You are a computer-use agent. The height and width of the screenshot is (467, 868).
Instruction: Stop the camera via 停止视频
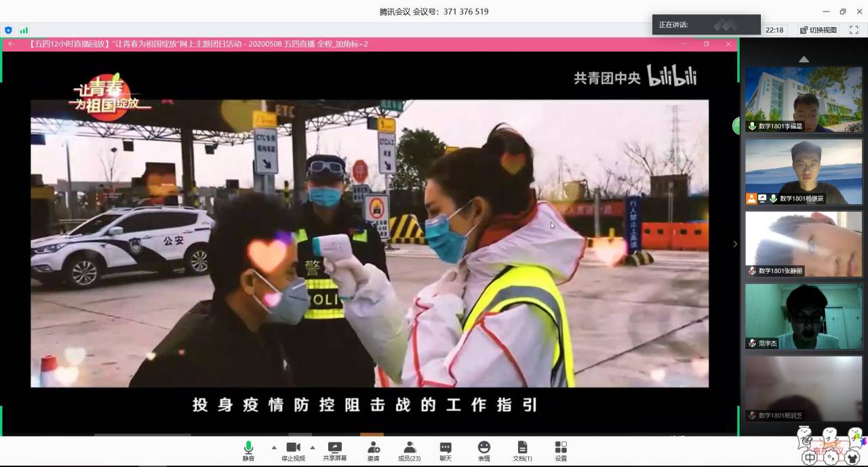click(x=293, y=450)
